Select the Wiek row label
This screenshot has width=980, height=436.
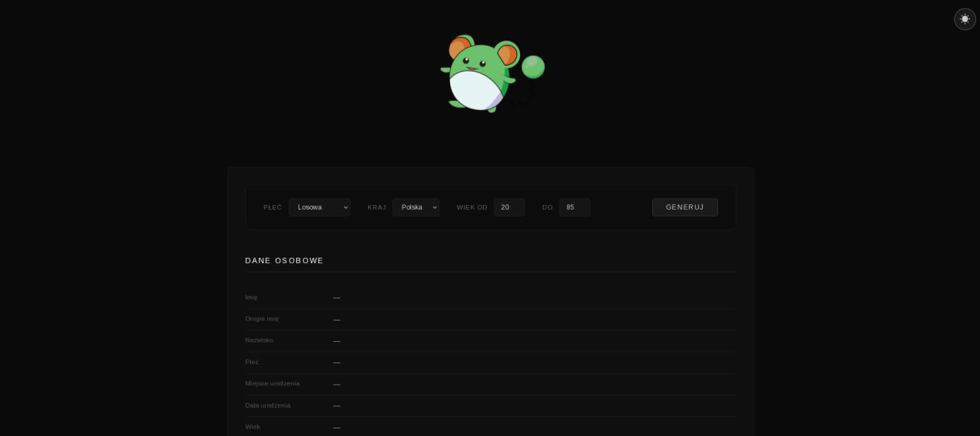[253, 427]
